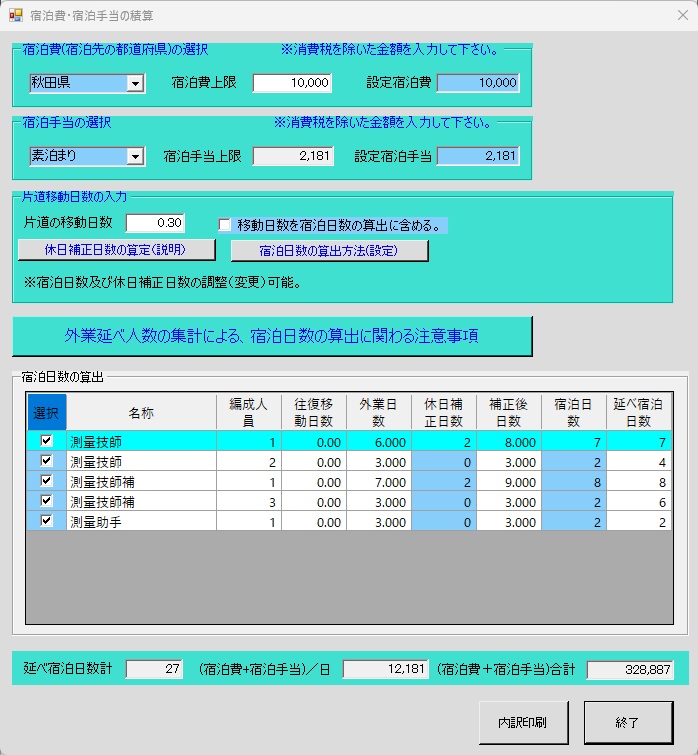Click the 片道の移動日数 input box
Image resolution: width=698 pixels, height=755 pixels.
pyautogui.click(x=155, y=222)
